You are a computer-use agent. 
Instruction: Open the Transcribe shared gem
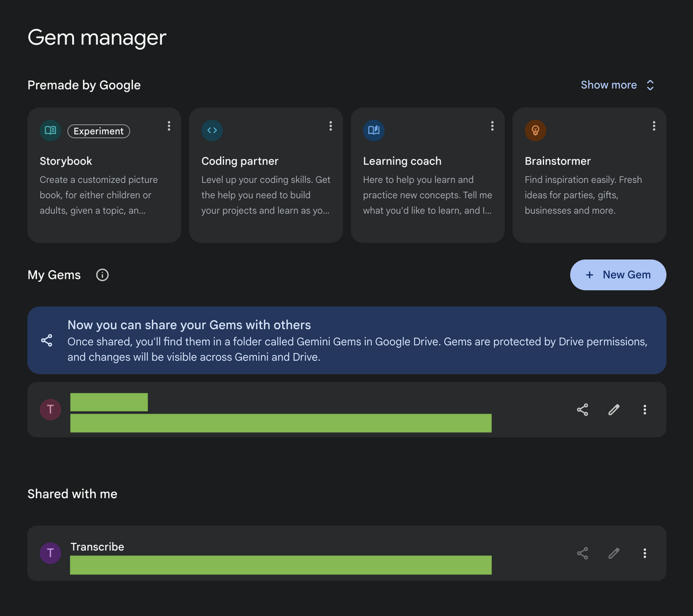346,553
